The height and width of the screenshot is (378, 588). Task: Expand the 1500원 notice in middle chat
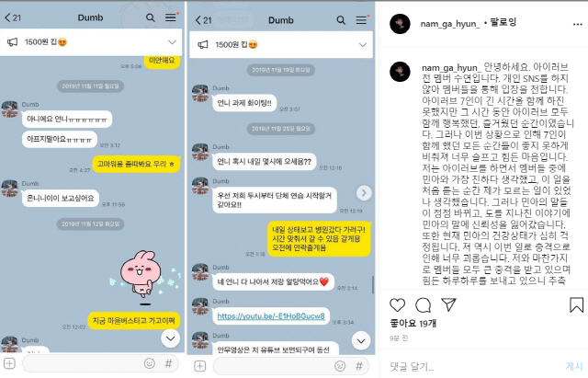tap(362, 45)
